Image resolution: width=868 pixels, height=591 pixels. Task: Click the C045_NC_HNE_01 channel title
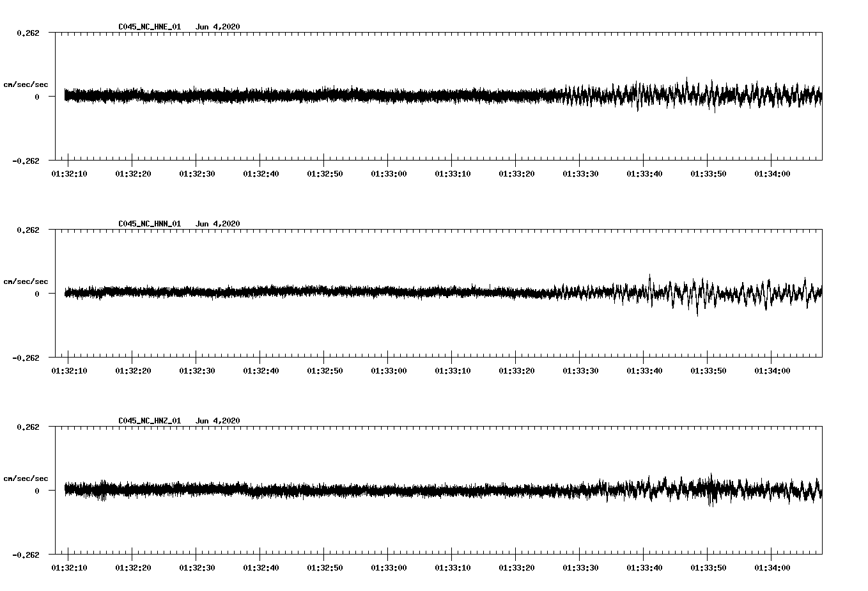tap(150, 27)
